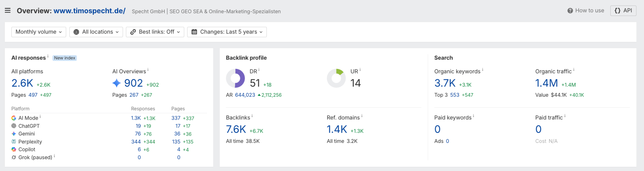
Task: Click the Top 3 553 link
Action: coord(455,95)
